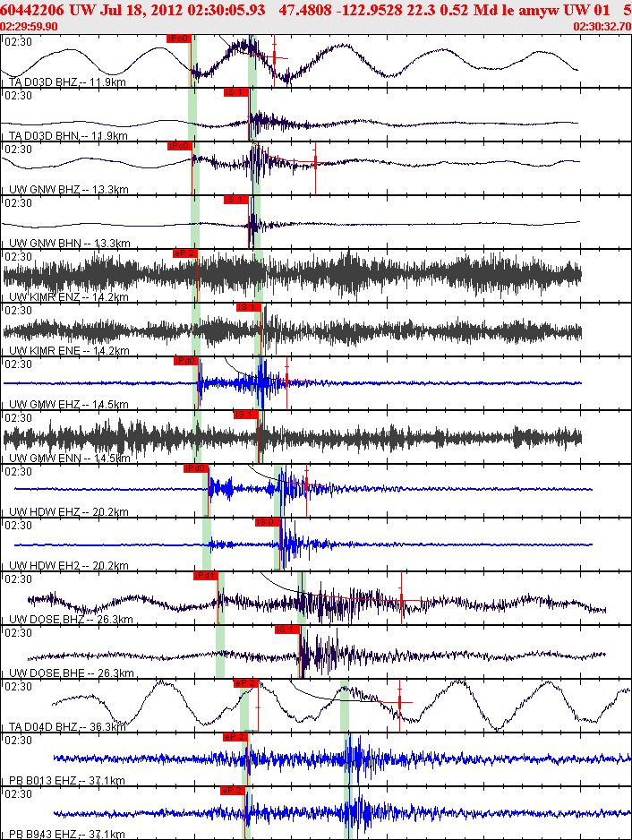Click the TA D03D BHN -- 11.9km label

[68, 135]
